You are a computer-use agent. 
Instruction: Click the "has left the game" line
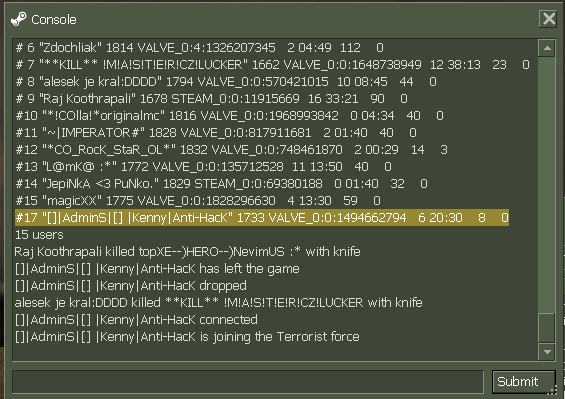click(x=157, y=269)
